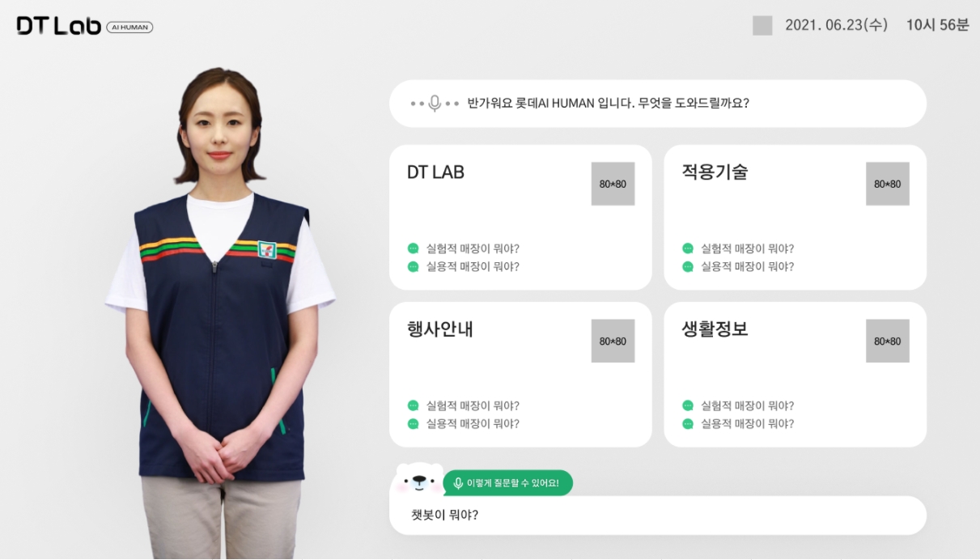Click the DT Lab logo
Screen dimensions: 980x560
tap(59, 27)
